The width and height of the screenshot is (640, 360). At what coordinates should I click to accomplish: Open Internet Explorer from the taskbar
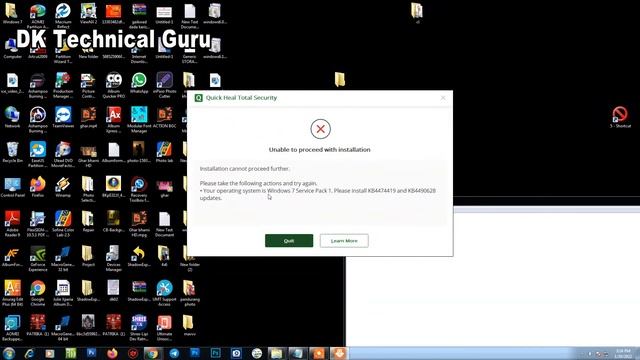pos(29,353)
